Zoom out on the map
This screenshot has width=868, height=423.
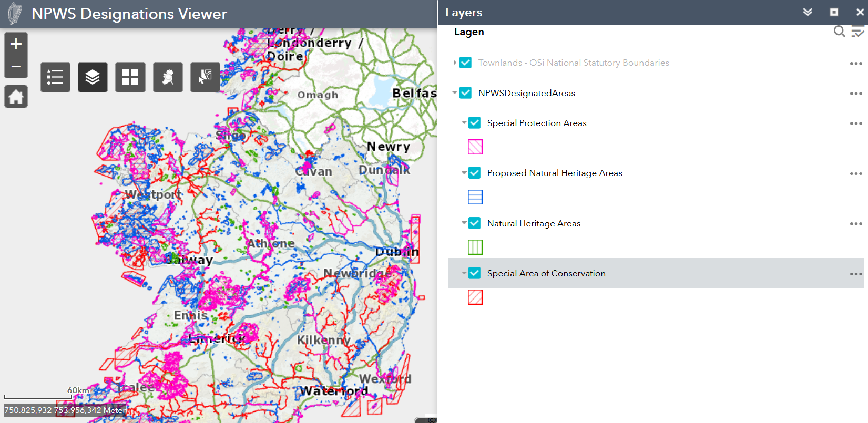click(16, 67)
